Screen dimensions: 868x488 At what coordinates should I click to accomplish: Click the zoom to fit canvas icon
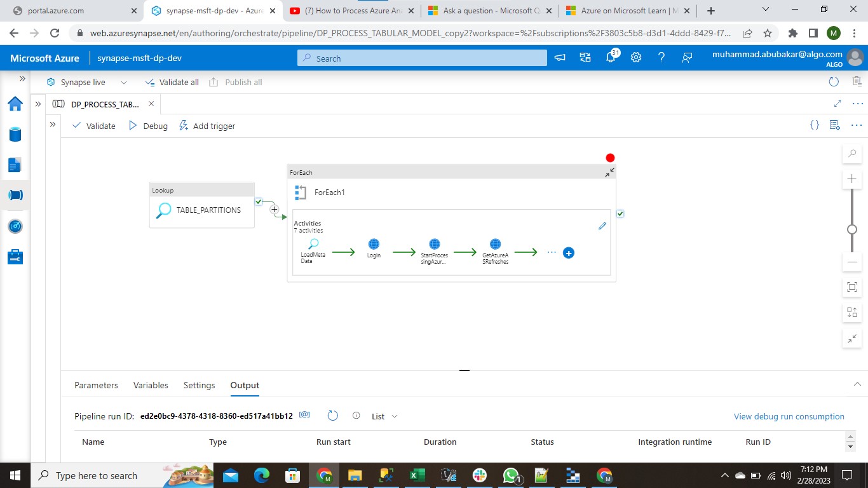(851, 287)
